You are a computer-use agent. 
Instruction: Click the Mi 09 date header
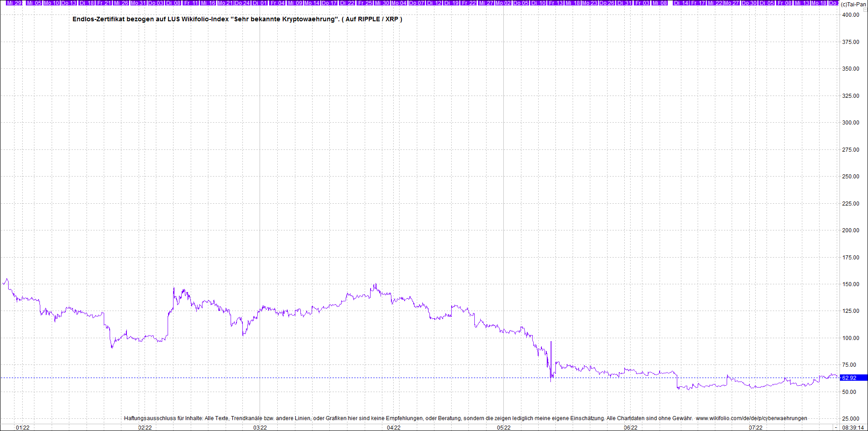pyautogui.click(x=295, y=3)
